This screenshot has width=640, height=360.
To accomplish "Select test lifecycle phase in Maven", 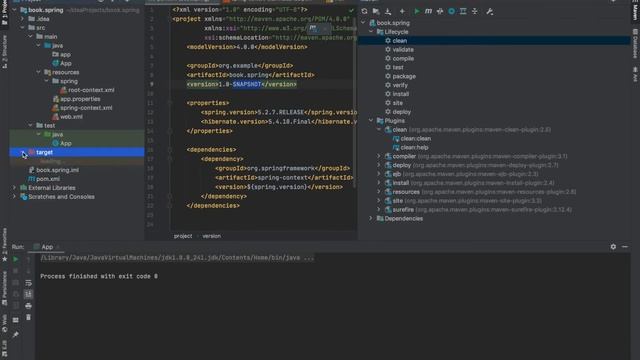I will (398, 67).
